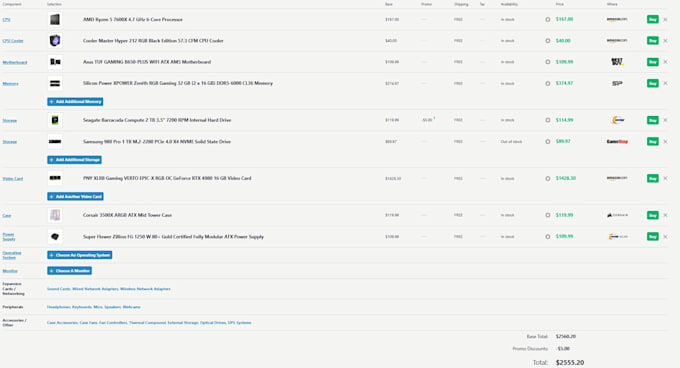Open the Asus TUF Gaming motherboard thumbnail
Image resolution: width=680 pixels, height=368 pixels.
click(55, 62)
